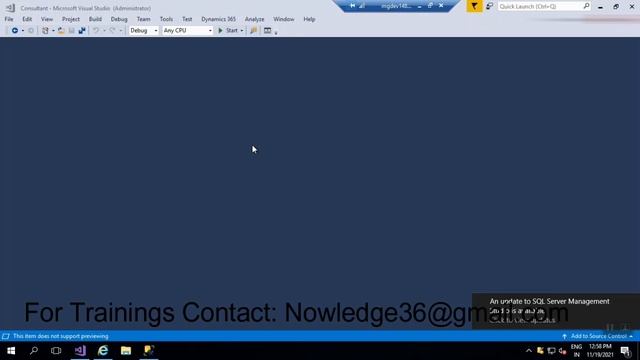Image resolution: width=640 pixels, height=360 pixels.
Task: Click the Navigate Forward toolbar icon
Action: point(31,31)
